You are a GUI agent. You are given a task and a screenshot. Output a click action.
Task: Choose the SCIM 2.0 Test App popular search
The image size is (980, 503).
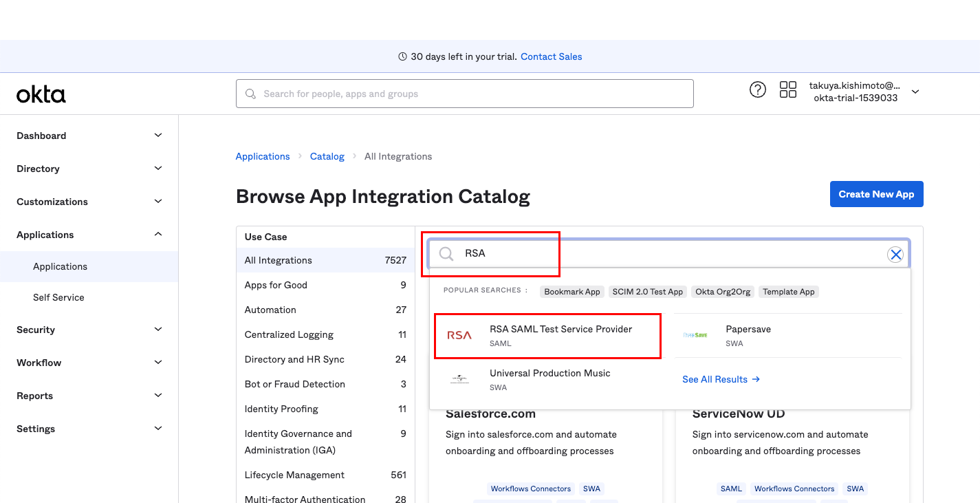(647, 292)
